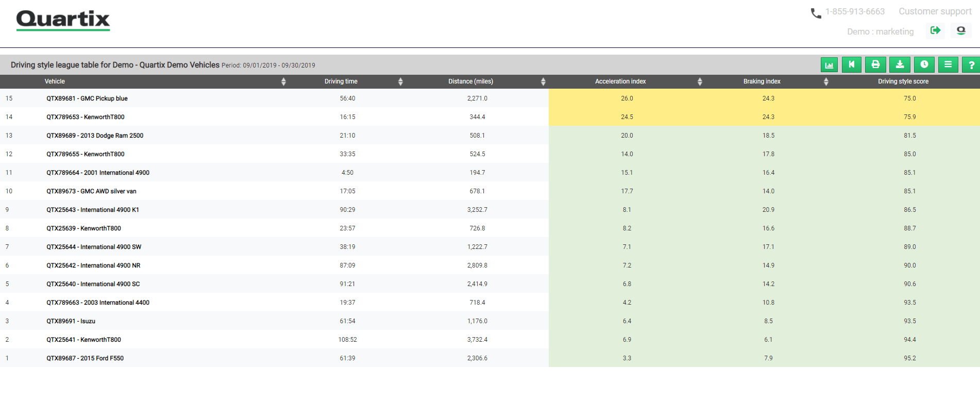
Task: Open the green hamburger menu button
Action: pos(948,65)
